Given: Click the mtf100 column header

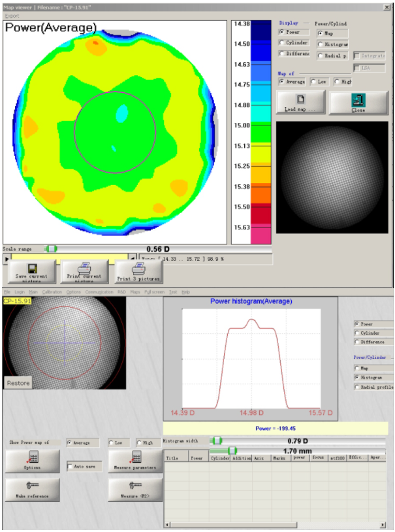Looking at the screenshot, I should (x=337, y=458).
